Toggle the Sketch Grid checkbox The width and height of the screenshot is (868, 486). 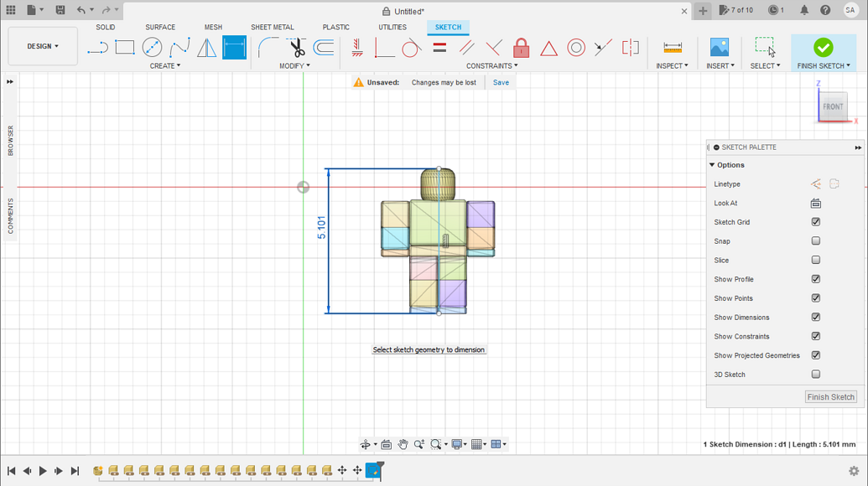(815, 222)
